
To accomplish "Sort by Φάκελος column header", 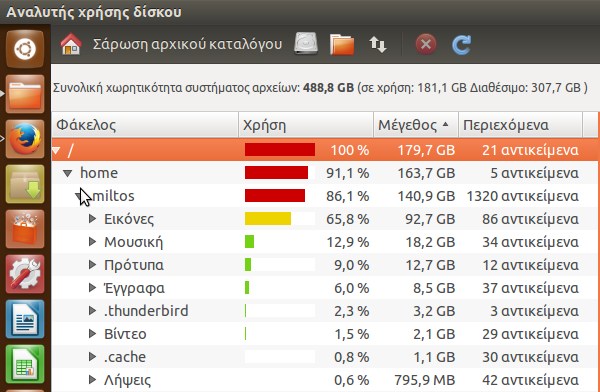I will pyautogui.click(x=145, y=125).
